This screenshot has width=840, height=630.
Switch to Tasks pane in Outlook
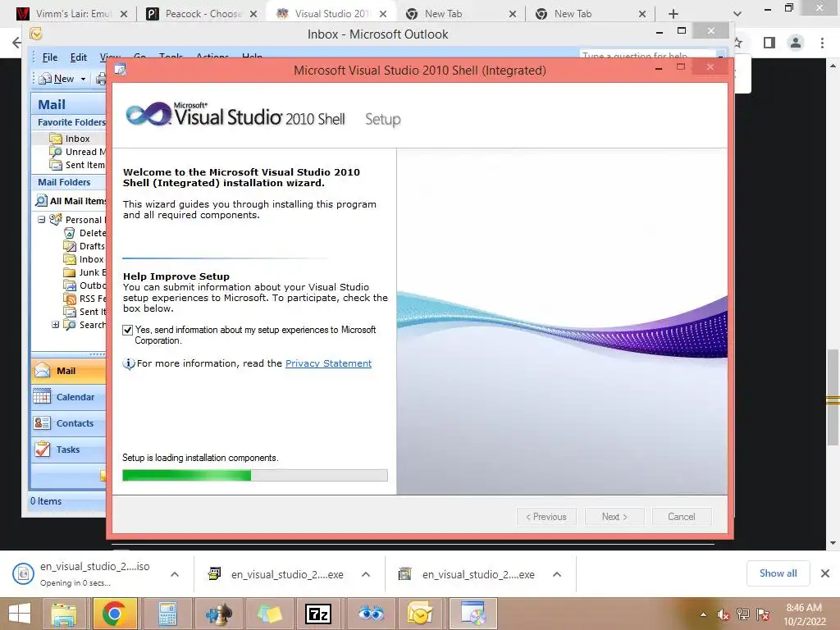click(x=69, y=450)
